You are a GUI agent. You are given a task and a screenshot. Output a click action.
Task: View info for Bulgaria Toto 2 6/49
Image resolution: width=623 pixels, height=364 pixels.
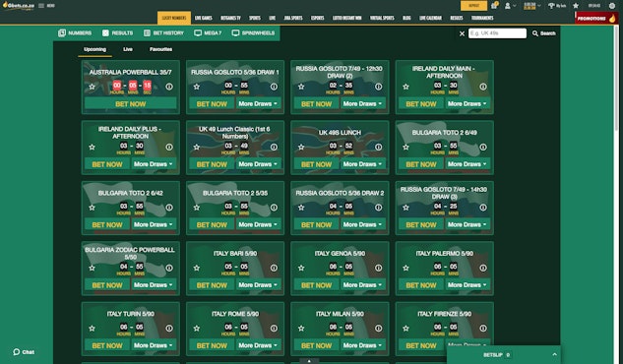(482, 147)
